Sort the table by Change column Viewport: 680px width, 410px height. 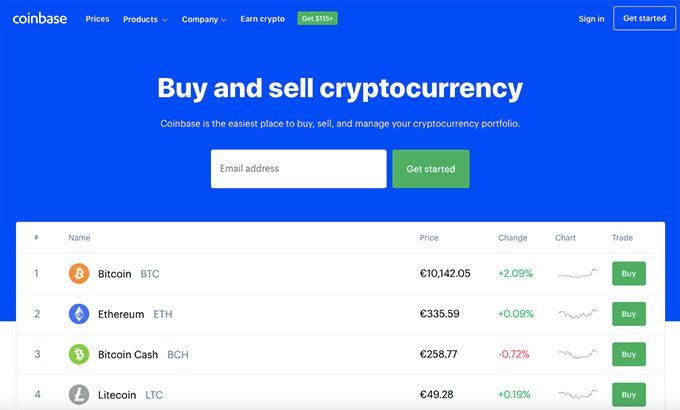click(x=512, y=238)
